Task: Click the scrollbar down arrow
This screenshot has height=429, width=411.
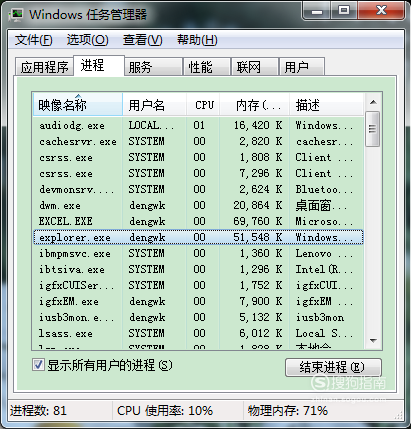Action: [373, 341]
